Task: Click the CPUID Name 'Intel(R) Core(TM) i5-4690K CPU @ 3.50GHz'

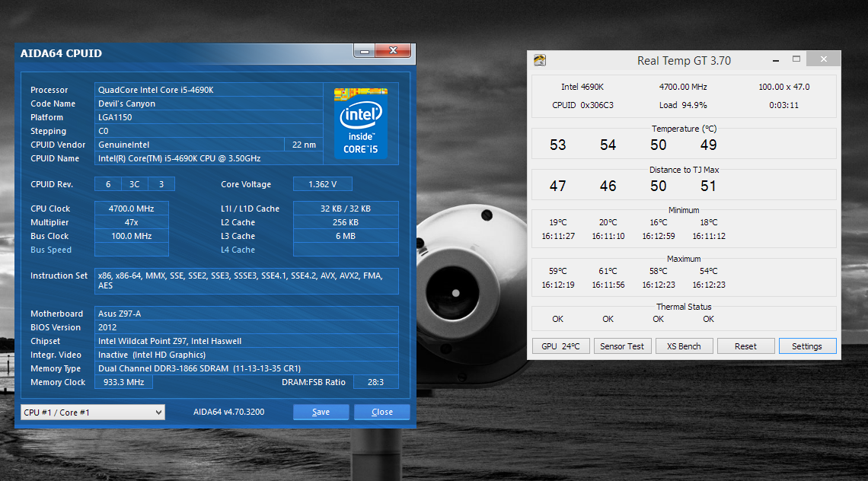Action: tap(180, 158)
